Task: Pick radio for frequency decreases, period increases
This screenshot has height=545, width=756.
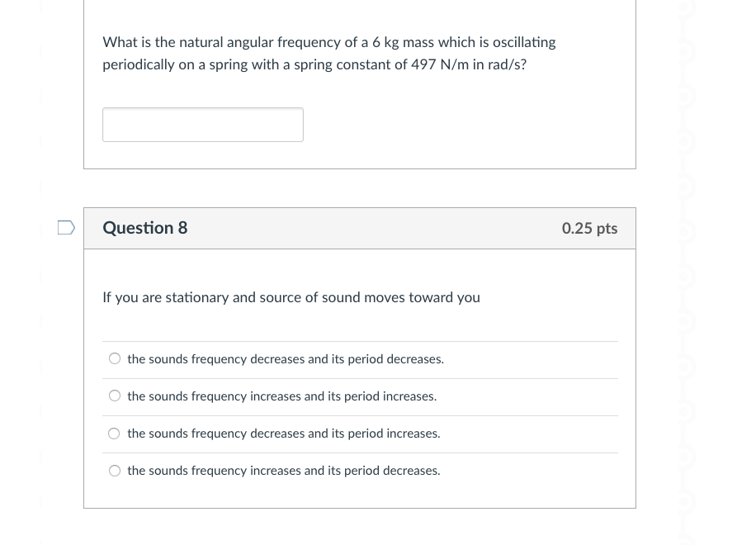Action: tap(115, 434)
